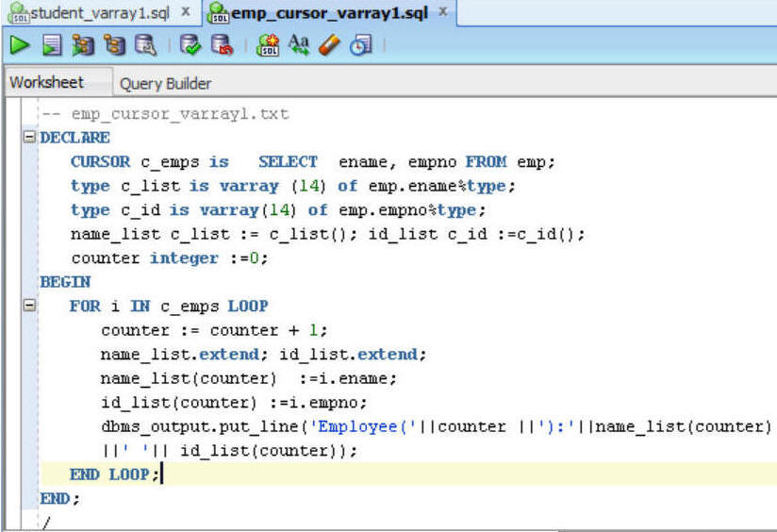Commit changes with the Commit icon

point(190,45)
